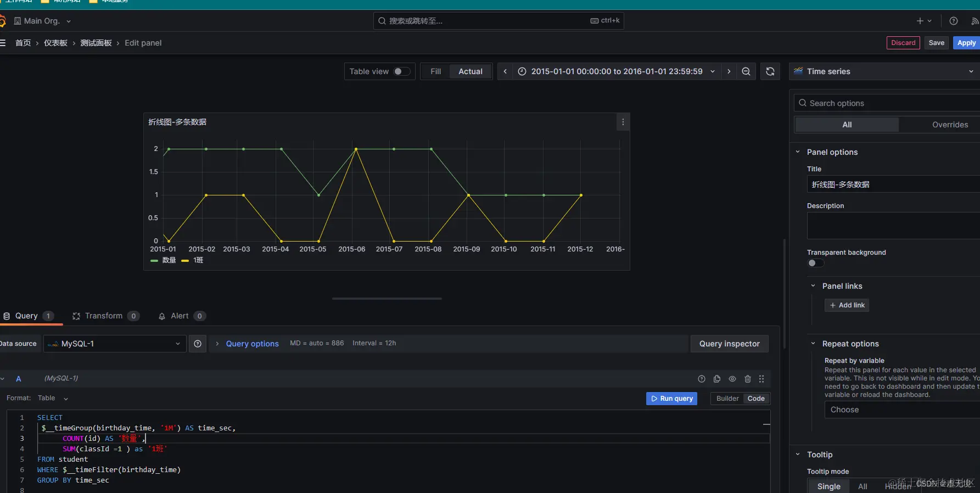Show query A help
980x493 pixels.
pyautogui.click(x=701, y=379)
